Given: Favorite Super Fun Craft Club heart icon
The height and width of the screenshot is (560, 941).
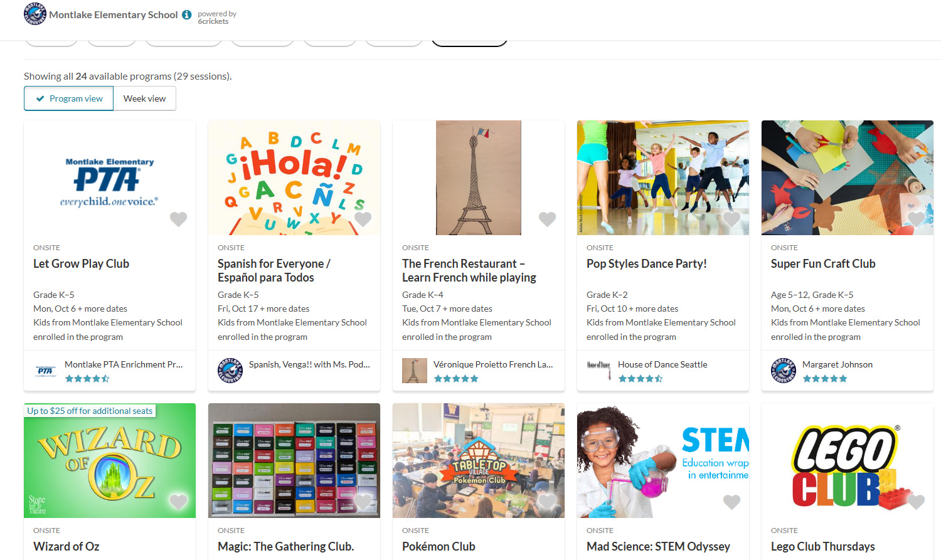Looking at the screenshot, I should tap(917, 219).
